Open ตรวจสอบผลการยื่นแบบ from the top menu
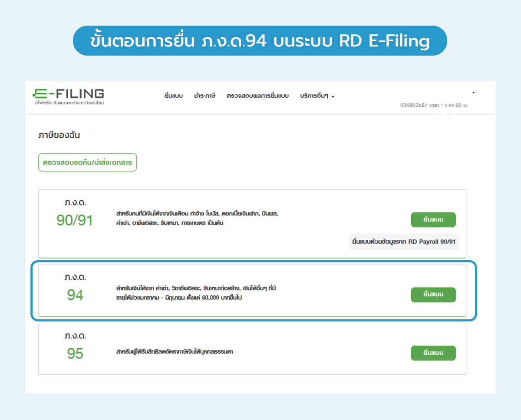Image resolution: width=521 pixels, height=420 pixels. (257, 96)
